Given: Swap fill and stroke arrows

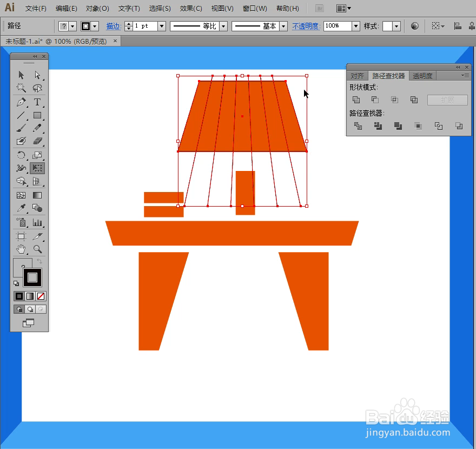Looking at the screenshot, I should coord(39,261).
